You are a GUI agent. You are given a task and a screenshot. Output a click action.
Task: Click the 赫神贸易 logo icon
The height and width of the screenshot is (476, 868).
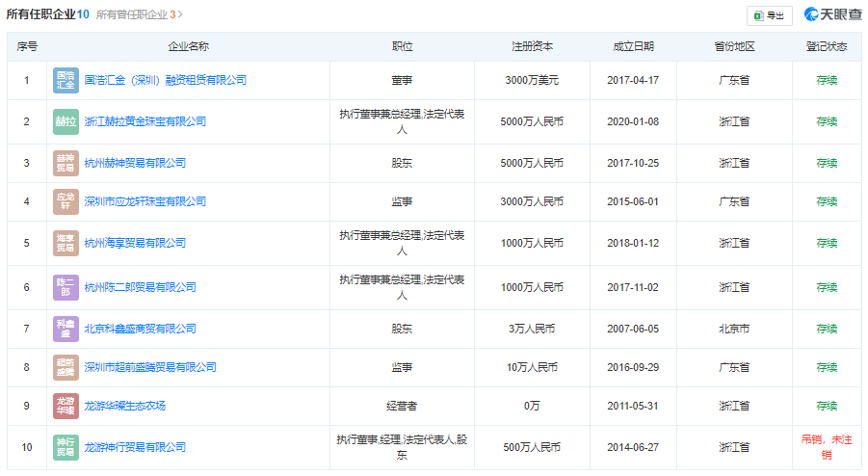click(66, 163)
